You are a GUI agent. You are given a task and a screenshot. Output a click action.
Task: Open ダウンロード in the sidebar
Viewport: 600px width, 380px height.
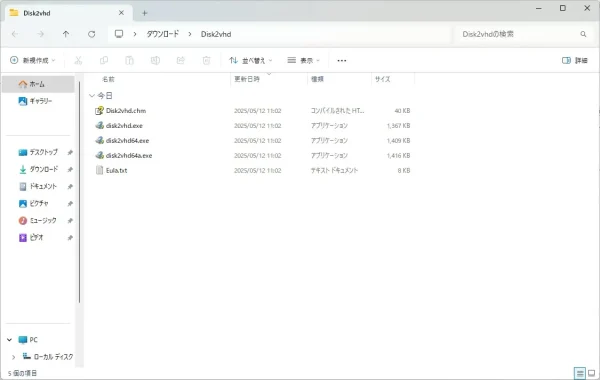[x=38, y=169]
